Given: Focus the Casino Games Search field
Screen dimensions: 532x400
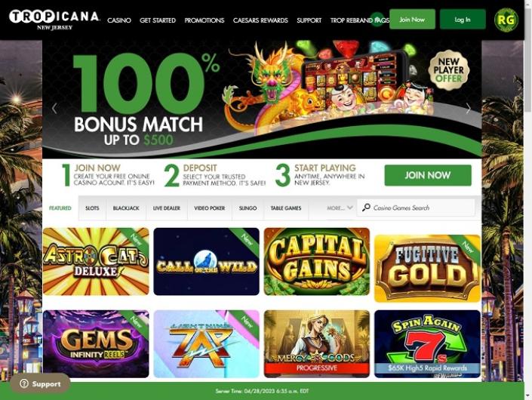Looking at the screenshot, I should pyautogui.click(x=417, y=208).
